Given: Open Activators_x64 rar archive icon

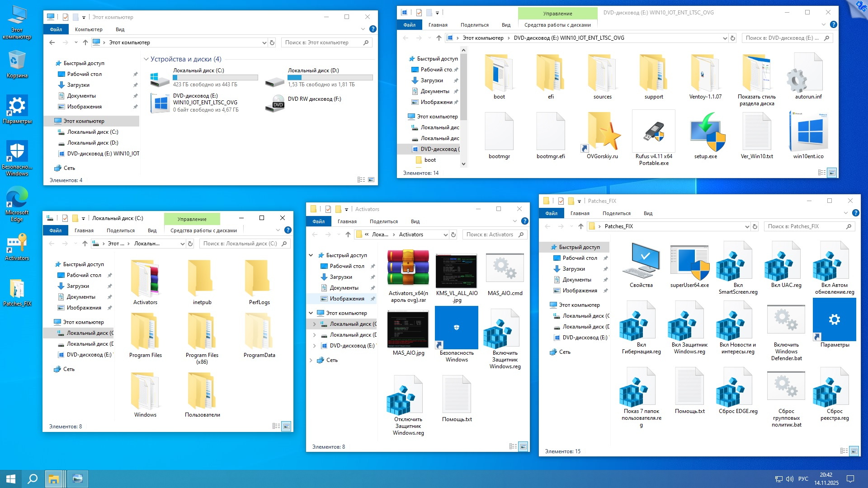Looking at the screenshot, I should pyautogui.click(x=408, y=269).
